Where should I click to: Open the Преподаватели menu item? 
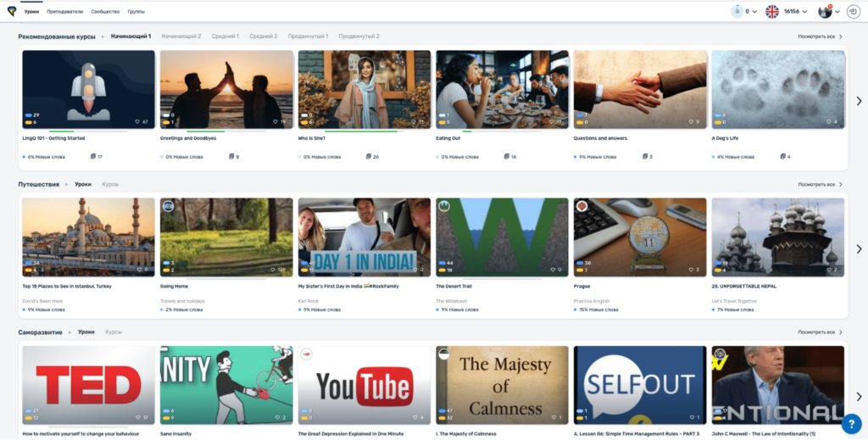[x=64, y=11]
